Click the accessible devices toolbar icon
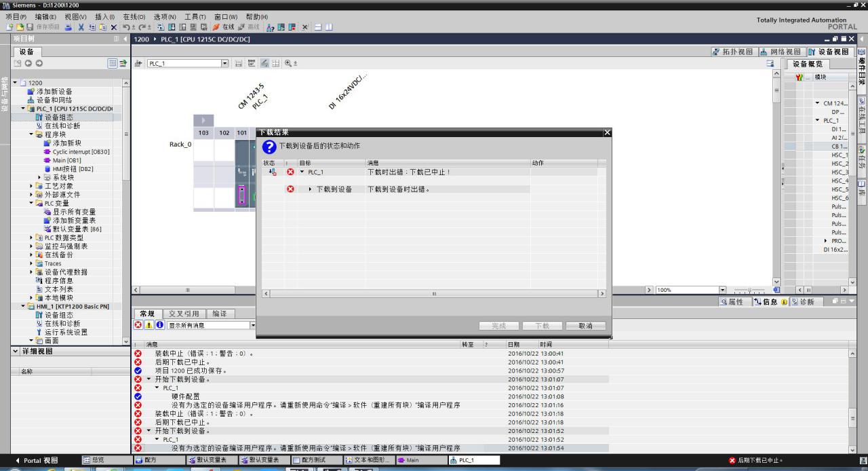Viewport: 868px width, 471px height. (x=271, y=26)
